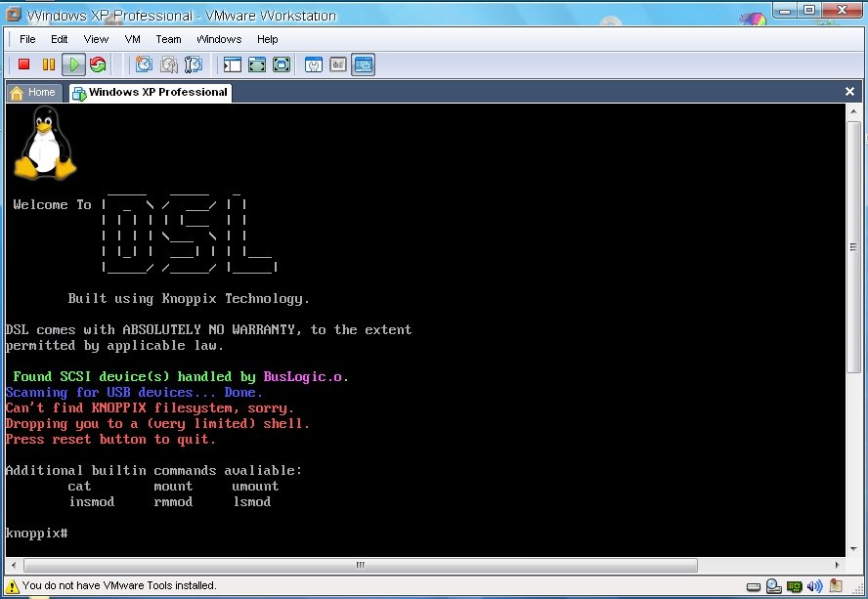This screenshot has height=599, width=868.
Task: Click the vertical scrollbar up arrow
Action: pos(853,111)
